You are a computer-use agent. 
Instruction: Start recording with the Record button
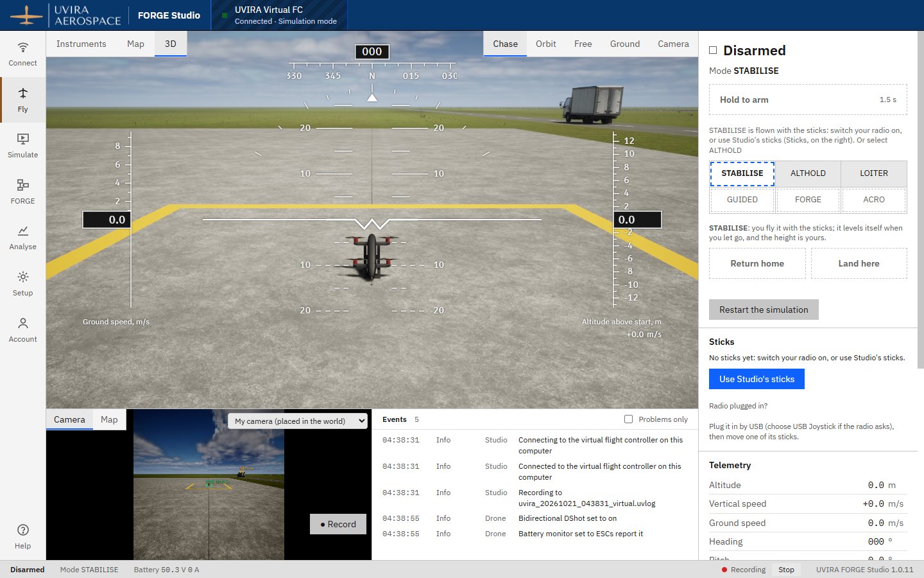338,524
